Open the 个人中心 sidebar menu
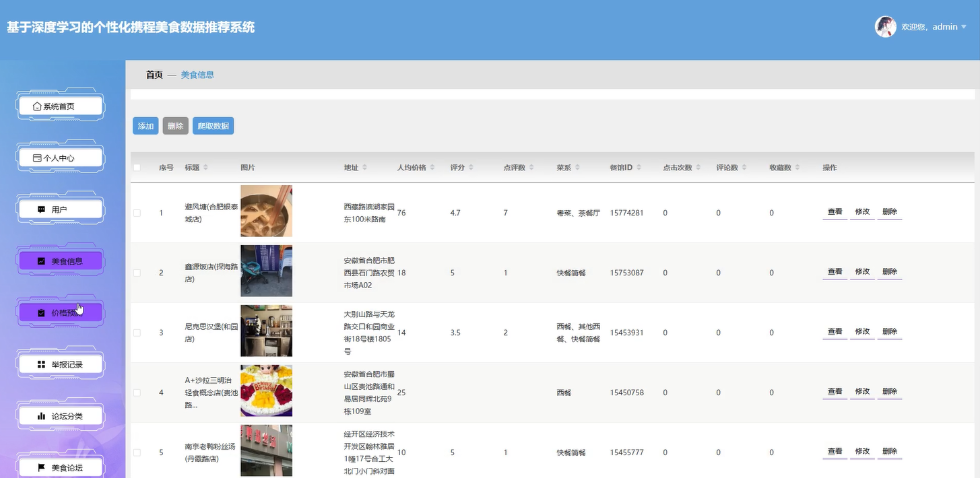Screen dimensions: 980x478 60,158
